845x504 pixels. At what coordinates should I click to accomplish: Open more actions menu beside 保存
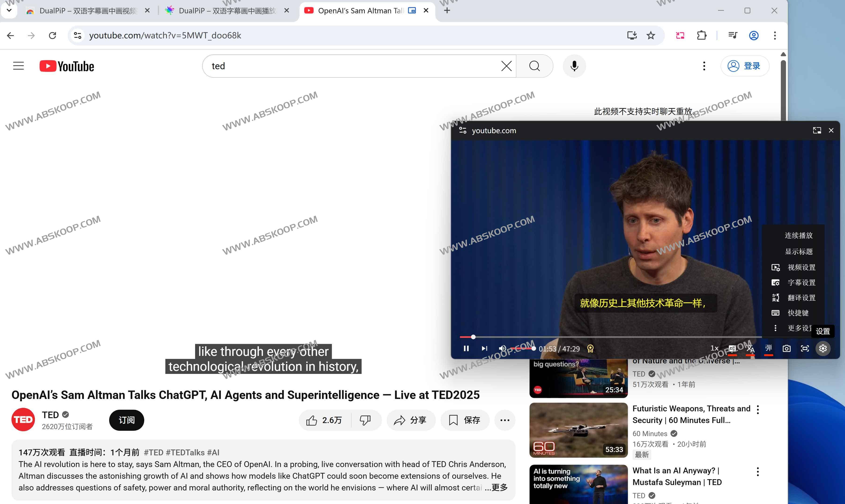coord(505,420)
